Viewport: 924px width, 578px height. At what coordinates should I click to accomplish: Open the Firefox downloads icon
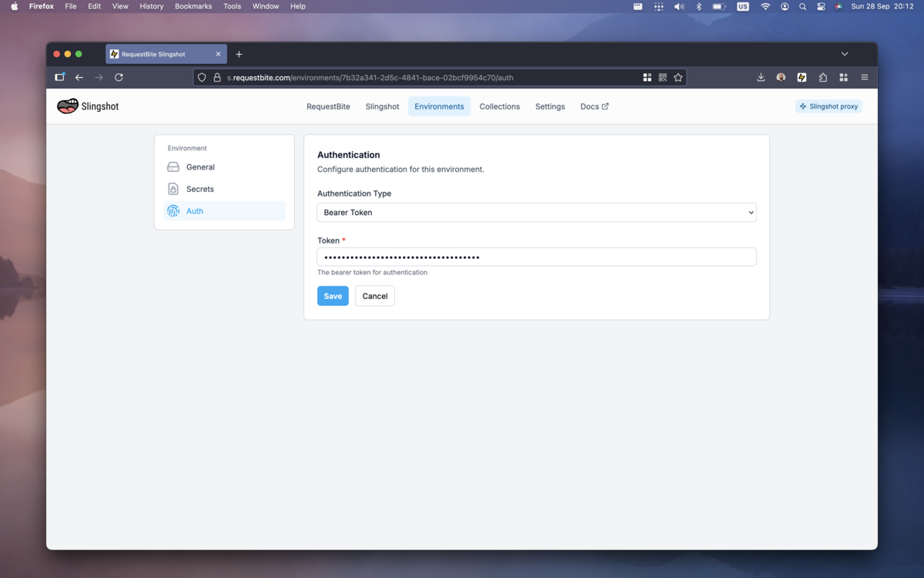(x=761, y=77)
